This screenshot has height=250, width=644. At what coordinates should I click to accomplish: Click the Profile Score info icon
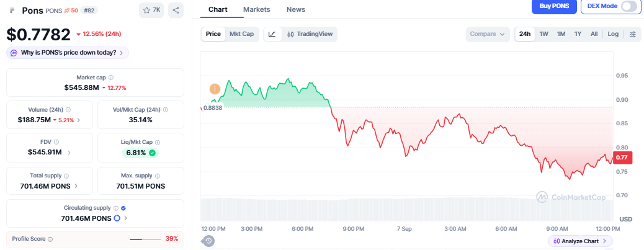50,239
